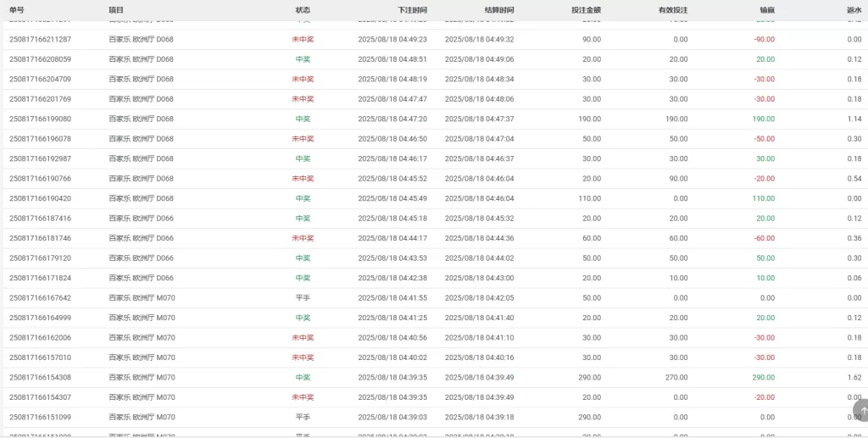The height and width of the screenshot is (438, 868).
Task: Click the 单号 column header
Action: pos(17,10)
